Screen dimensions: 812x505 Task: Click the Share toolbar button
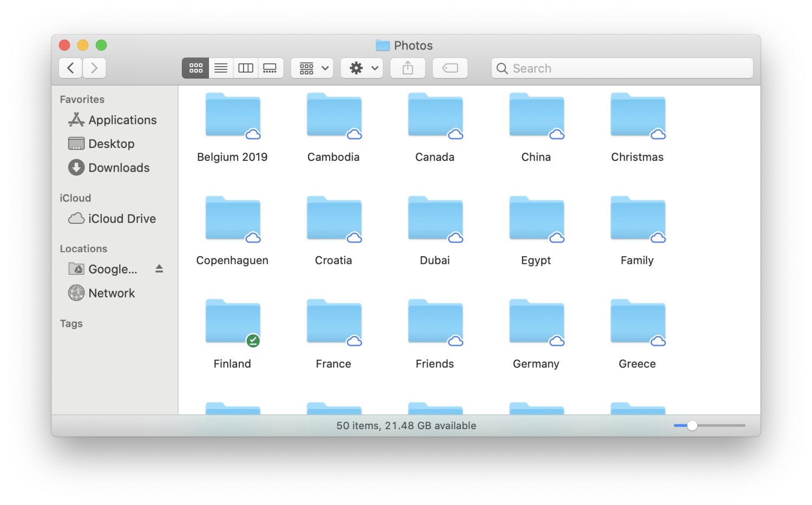(408, 68)
